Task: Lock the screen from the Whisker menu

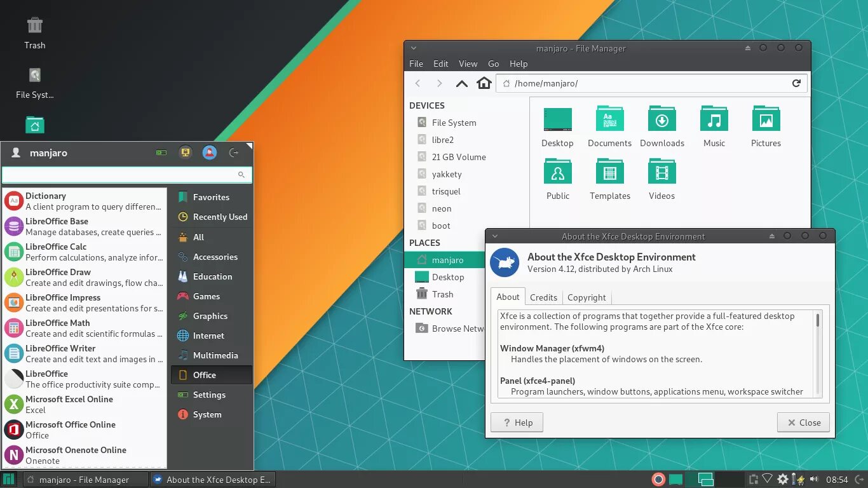Action: pos(186,152)
